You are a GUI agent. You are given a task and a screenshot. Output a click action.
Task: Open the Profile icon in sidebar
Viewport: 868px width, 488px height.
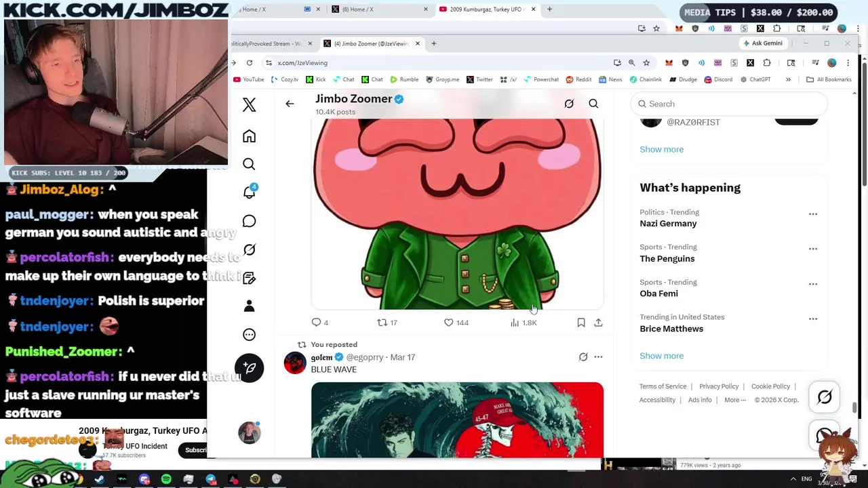click(249, 306)
